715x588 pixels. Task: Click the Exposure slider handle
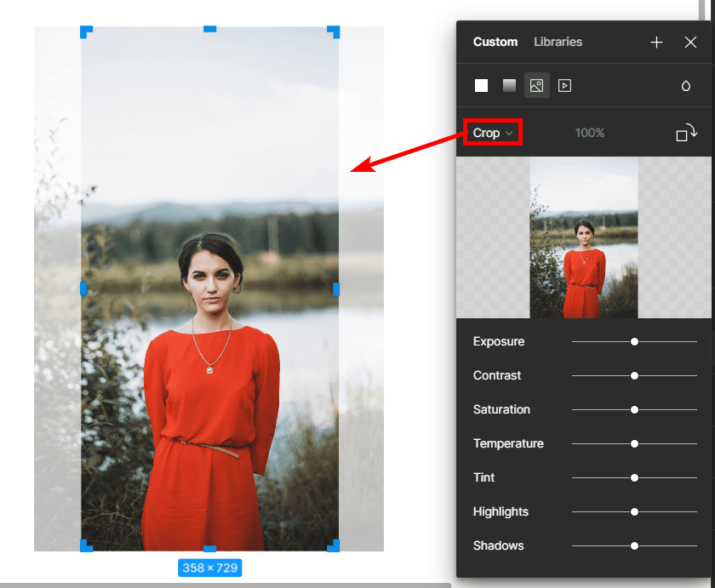(634, 341)
